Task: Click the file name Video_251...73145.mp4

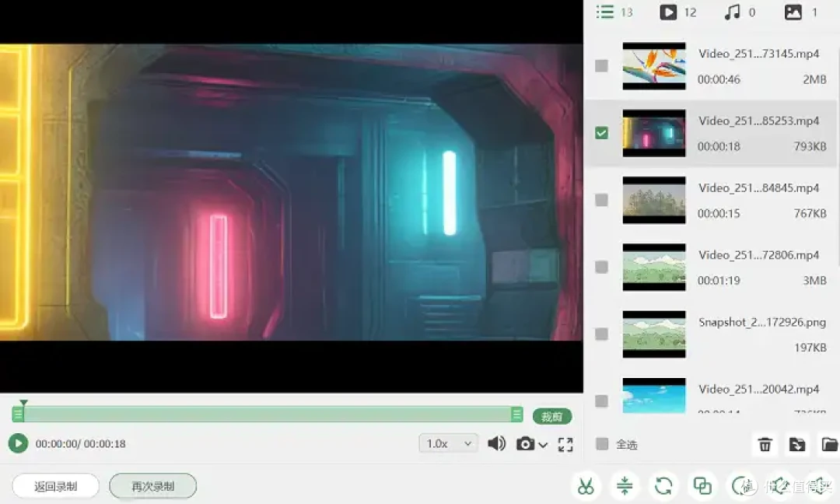Action: point(758,54)
